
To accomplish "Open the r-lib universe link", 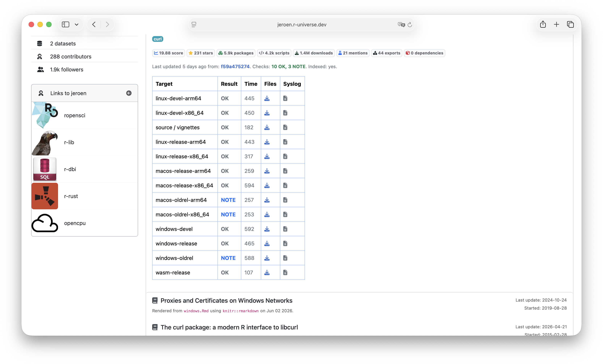I will (x=69, y=142).
